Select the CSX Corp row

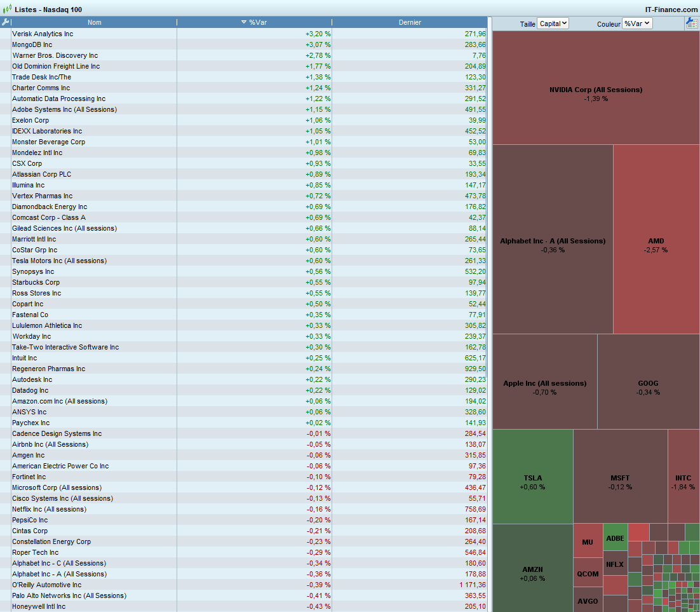(243, 163)
